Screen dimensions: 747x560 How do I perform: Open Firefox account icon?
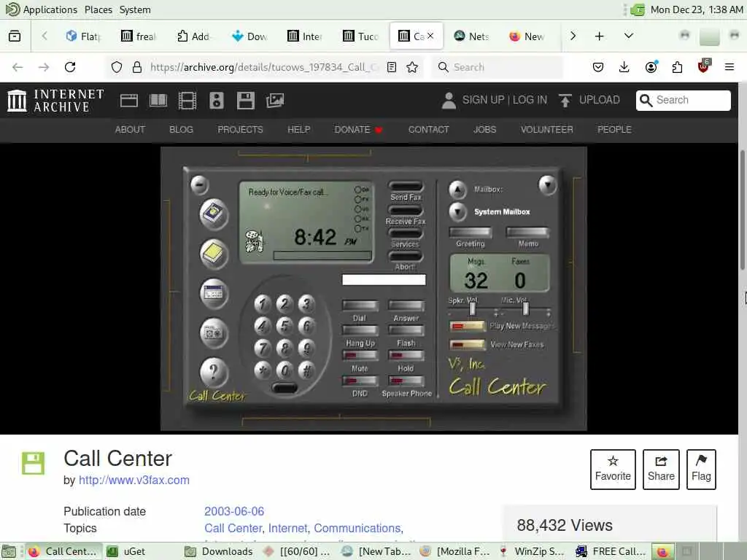coord(651,67)
